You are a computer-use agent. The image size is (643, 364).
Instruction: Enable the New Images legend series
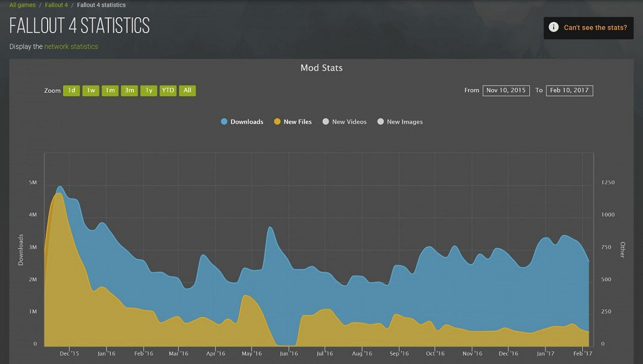[404, 122]
